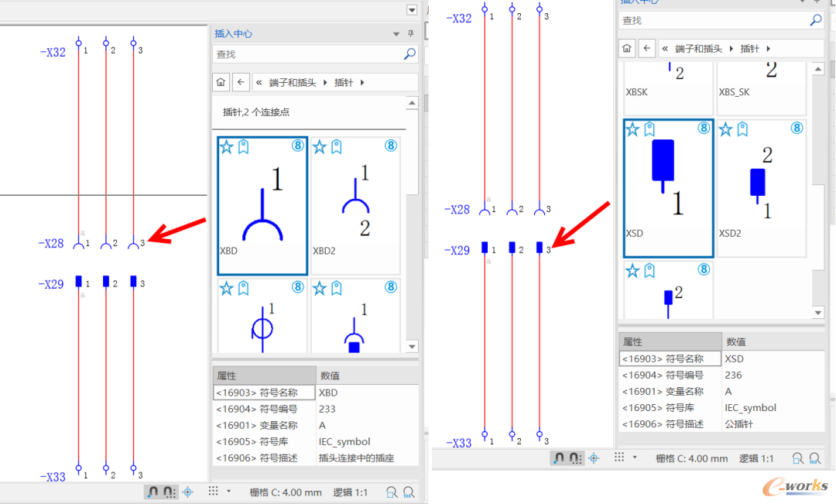Click the search magnifier in left Insert Center
Screen dimensions: 836x504
409,54
